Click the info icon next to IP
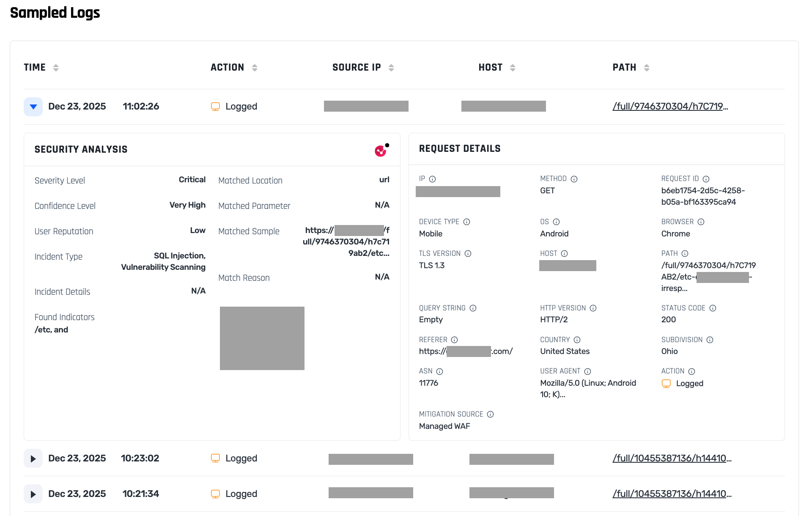 (x=432, y=178)
